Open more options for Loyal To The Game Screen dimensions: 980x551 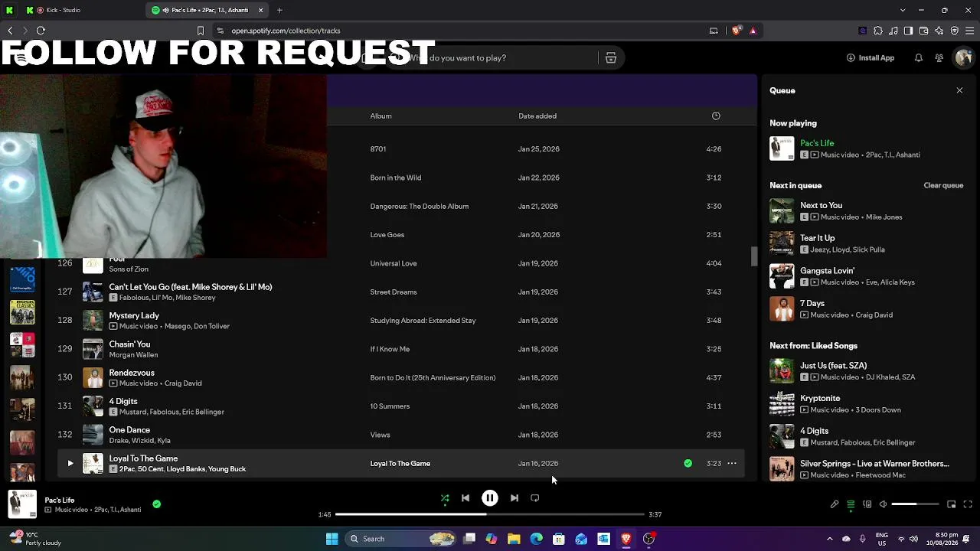pyautogui.click(x=732, y=463)
